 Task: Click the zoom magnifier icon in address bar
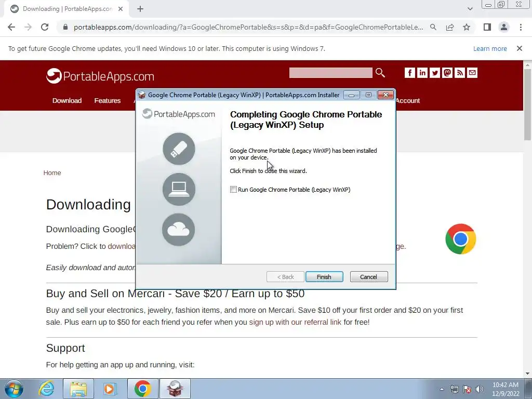(433, 27)
